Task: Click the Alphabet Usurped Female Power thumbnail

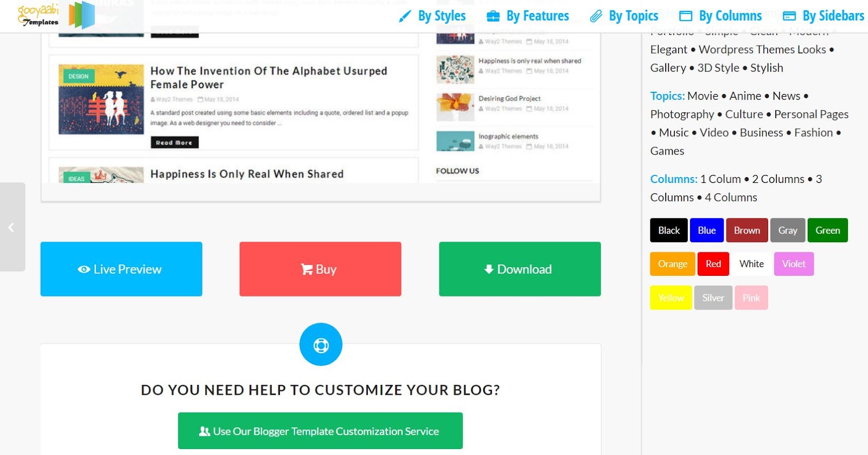Action: 101,99
